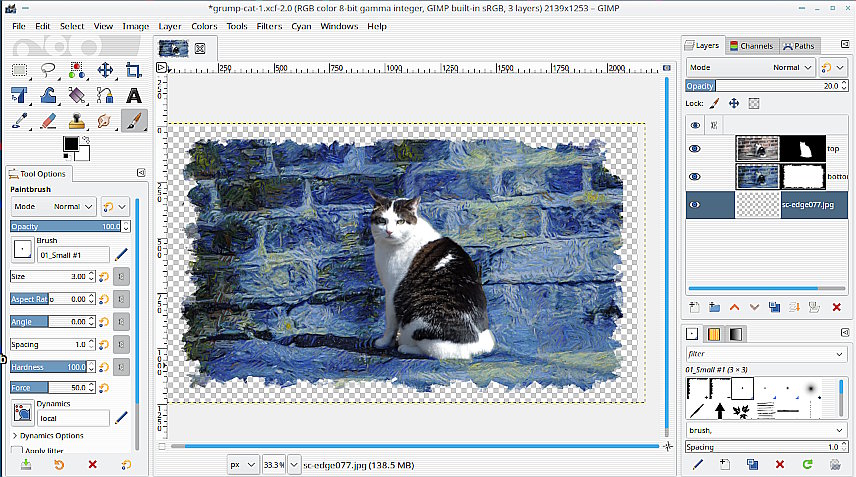Open Tool Options tab menu

coord(141,172)
